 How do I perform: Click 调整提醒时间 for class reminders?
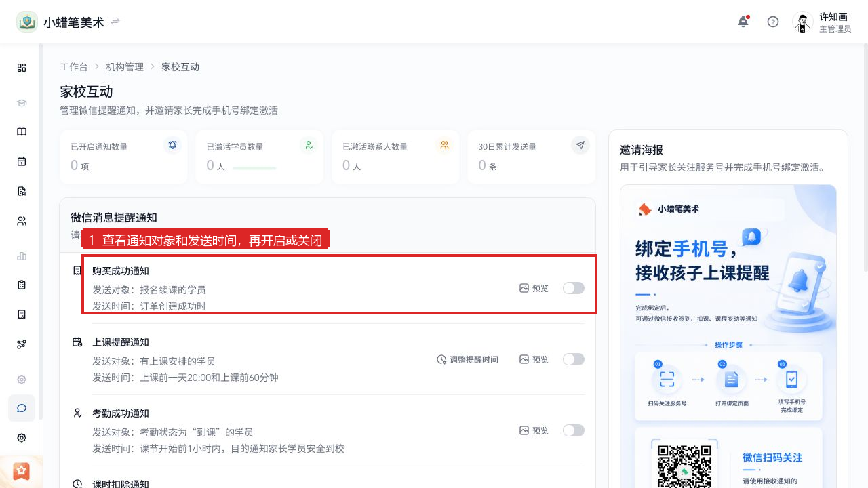tap(468, 359)
